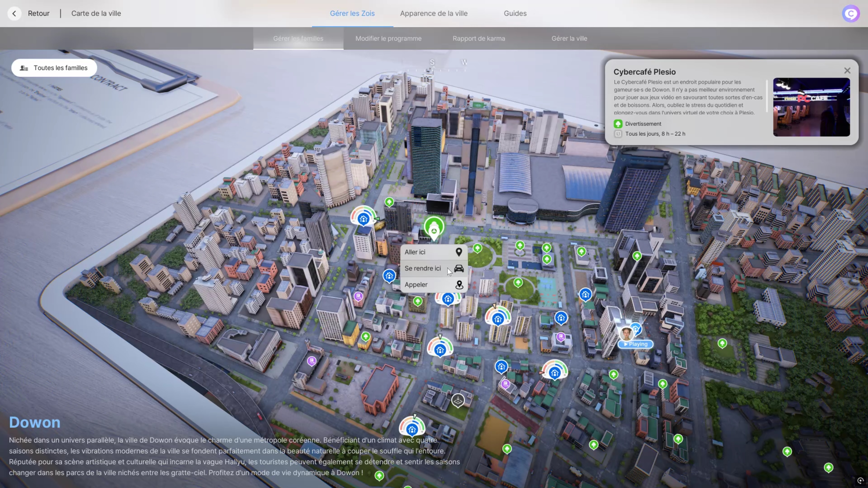Screen dimensions: 868x488
Task: Open the Rapport de karma subtab
Action: tap(478, 38)
